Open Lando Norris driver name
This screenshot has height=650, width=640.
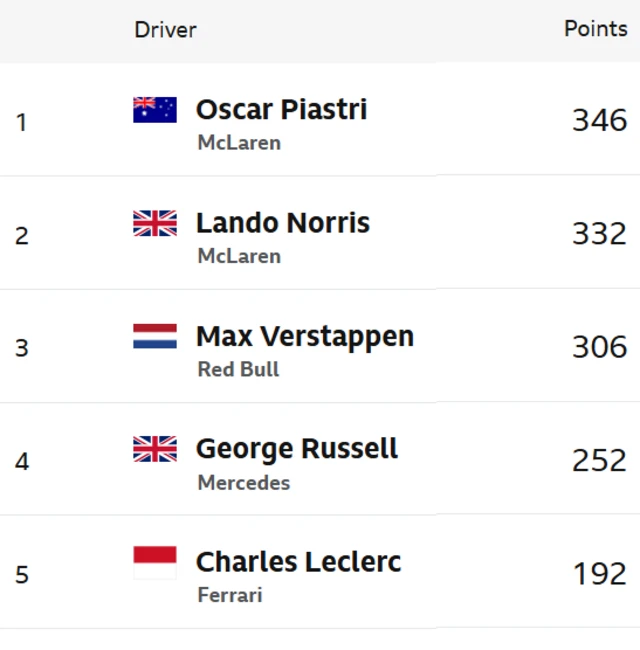pos(282,222)
